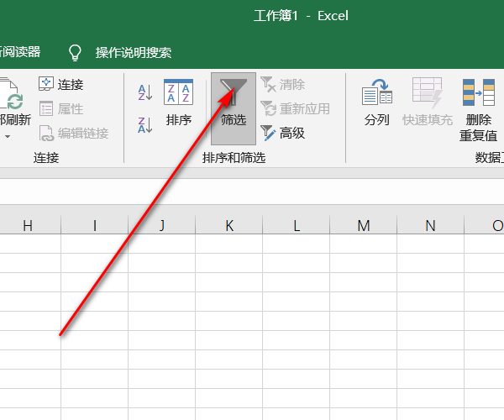Click the 操作说明搜索 search box
This screenshot has width=504, height=420.
tap(133, 53)
